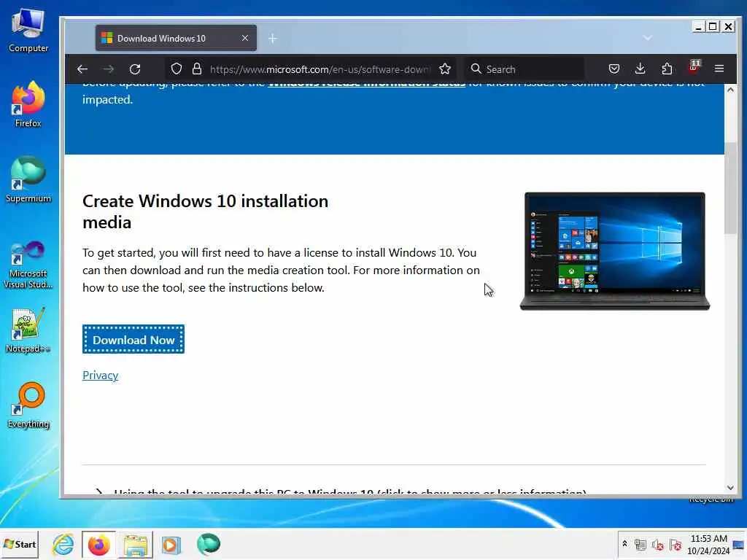747x560 pixels.
Task: Click 'Create Windows 10 installation media' heading
Action: click(x=205, y=211)
